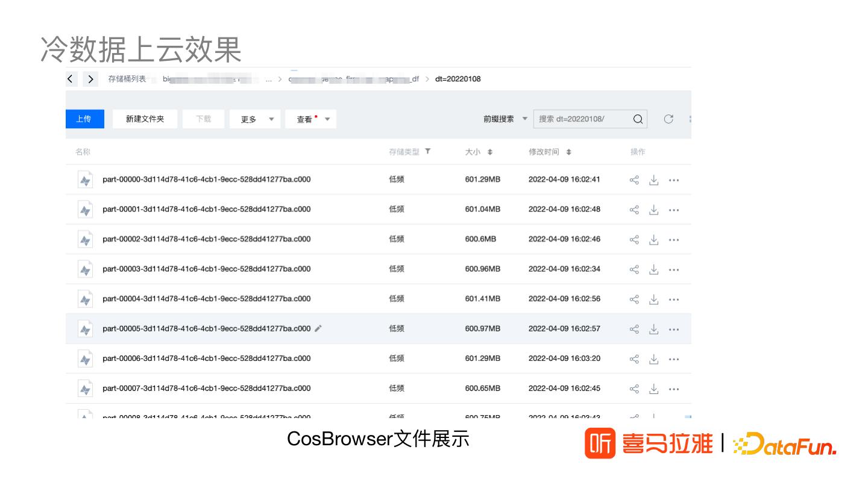868x488 pixels.
Task: Sort the list by 大小 column
Action: point(489,152)
